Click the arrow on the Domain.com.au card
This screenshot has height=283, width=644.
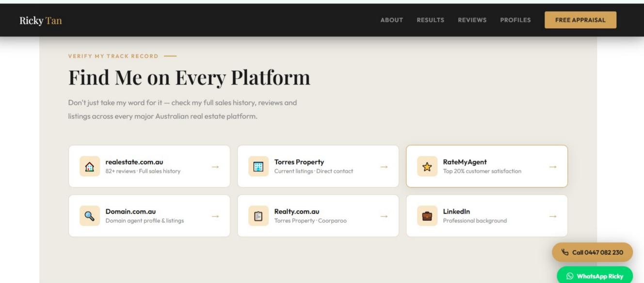(x=215, y=216)
